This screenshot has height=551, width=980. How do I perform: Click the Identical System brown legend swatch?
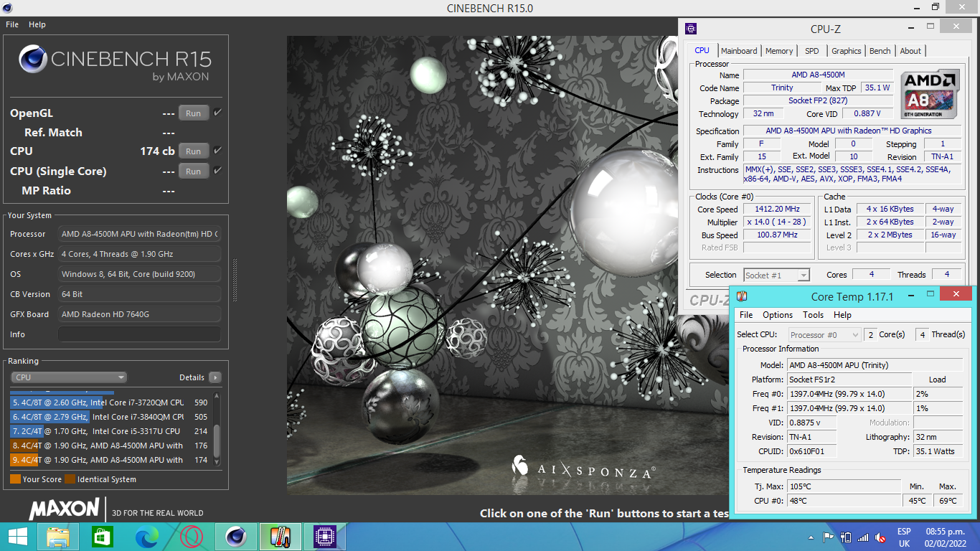tap(70, 479)
